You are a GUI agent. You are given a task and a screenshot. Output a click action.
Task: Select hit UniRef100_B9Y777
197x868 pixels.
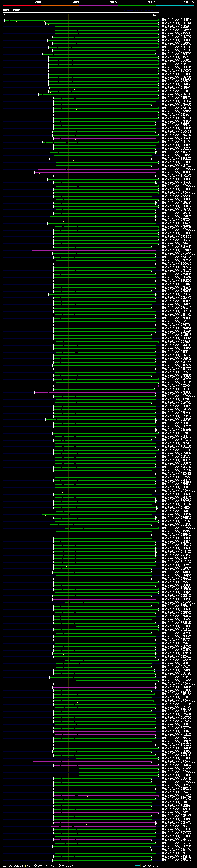pyautogui.click(x=177, y=833)
